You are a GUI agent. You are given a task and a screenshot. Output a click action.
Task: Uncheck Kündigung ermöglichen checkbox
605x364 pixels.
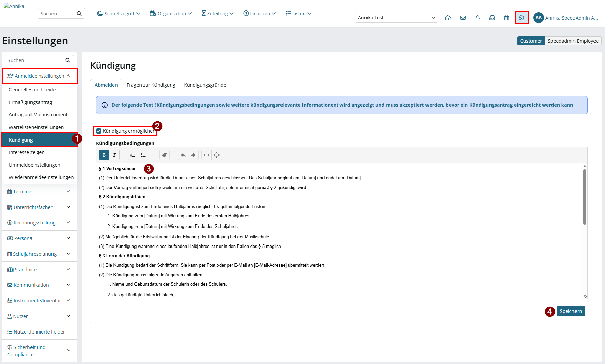(99, 131)
